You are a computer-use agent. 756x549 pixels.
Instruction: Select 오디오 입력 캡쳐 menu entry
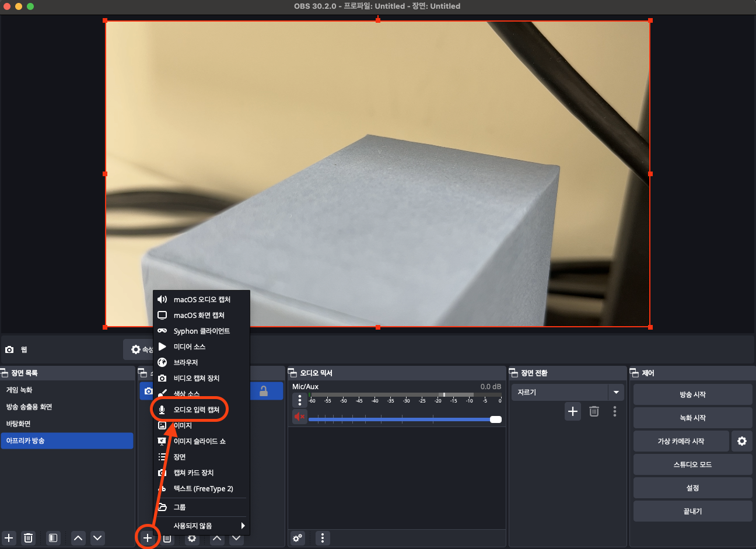point(201,410)
